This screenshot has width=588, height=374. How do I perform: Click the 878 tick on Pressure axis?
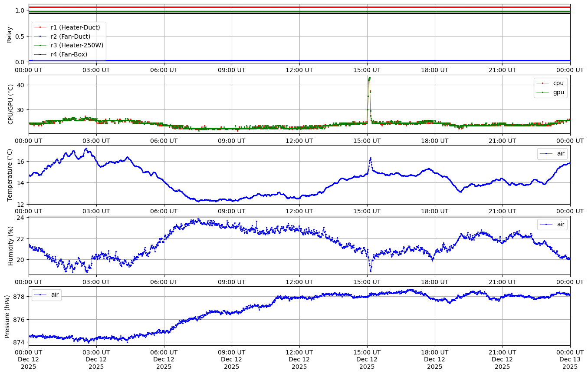pyautogui.click(x=20, y=297)
